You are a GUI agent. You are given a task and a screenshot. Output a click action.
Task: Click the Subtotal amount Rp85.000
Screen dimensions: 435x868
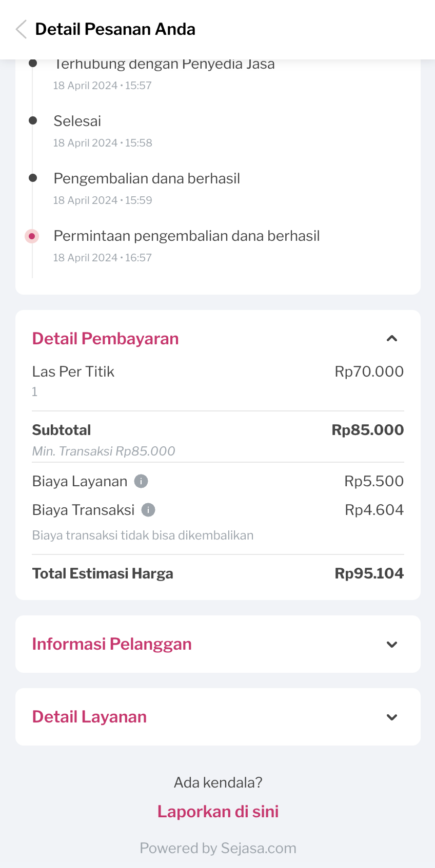pos(367,430)
